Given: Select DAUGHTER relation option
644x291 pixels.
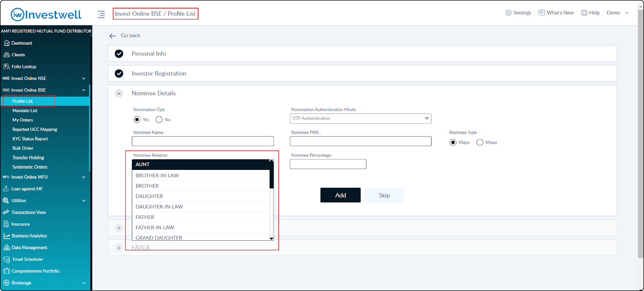Looking at the screenshot, I should 201,196.
